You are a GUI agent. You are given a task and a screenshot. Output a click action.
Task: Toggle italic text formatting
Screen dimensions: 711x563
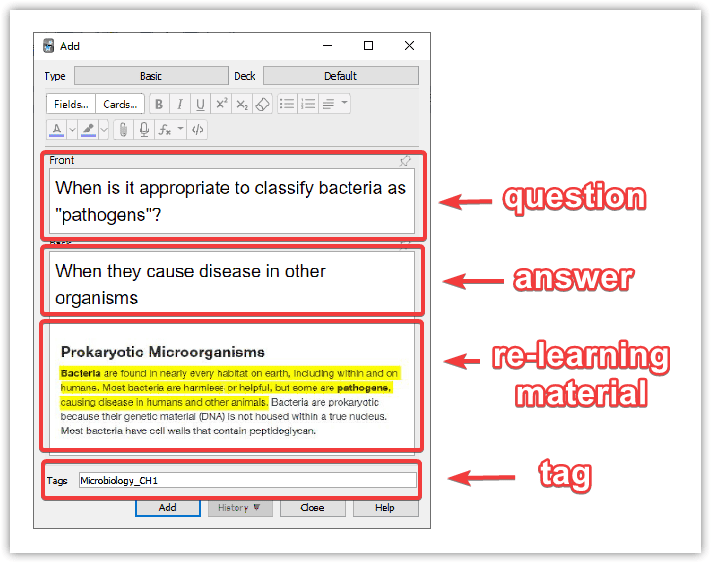180,104
